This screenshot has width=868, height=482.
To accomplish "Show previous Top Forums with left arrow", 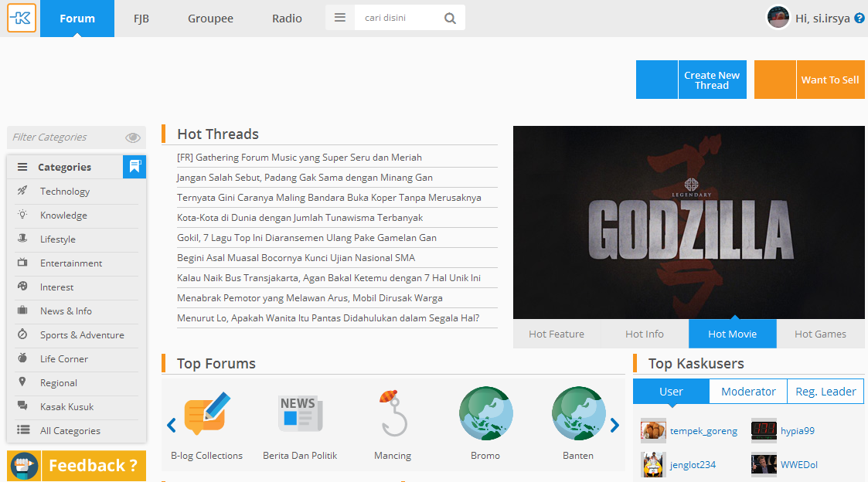I will [x=172, y=425].
